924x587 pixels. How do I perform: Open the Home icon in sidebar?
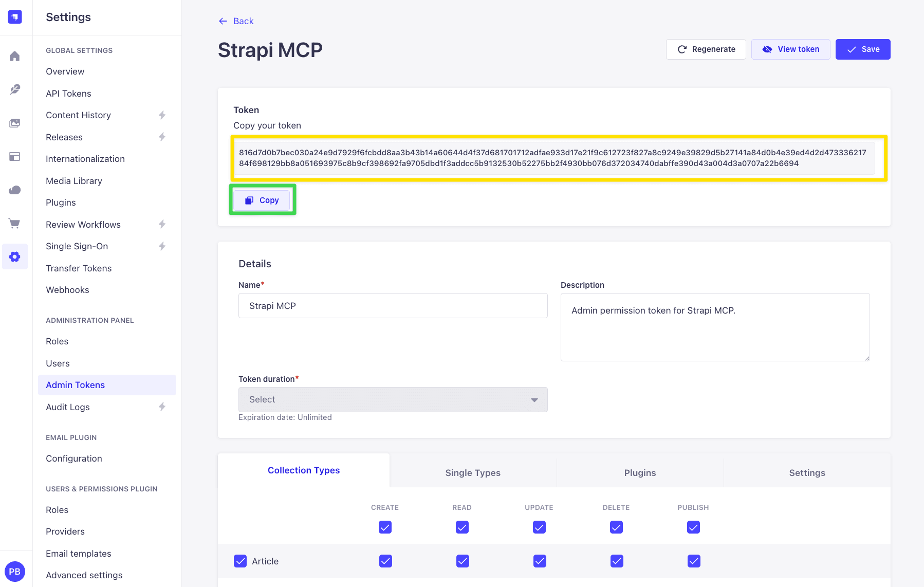click(x=15, y=56)
